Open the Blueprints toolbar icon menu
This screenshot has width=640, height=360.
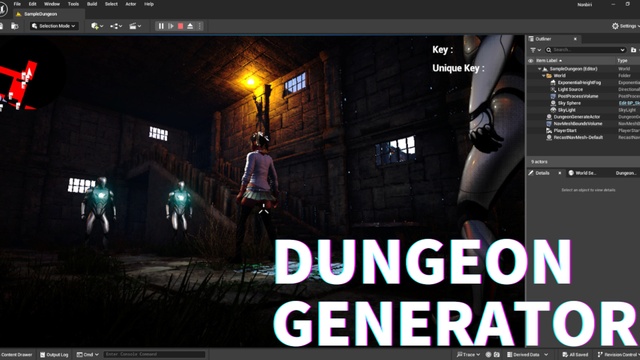[x=116, y=26]
